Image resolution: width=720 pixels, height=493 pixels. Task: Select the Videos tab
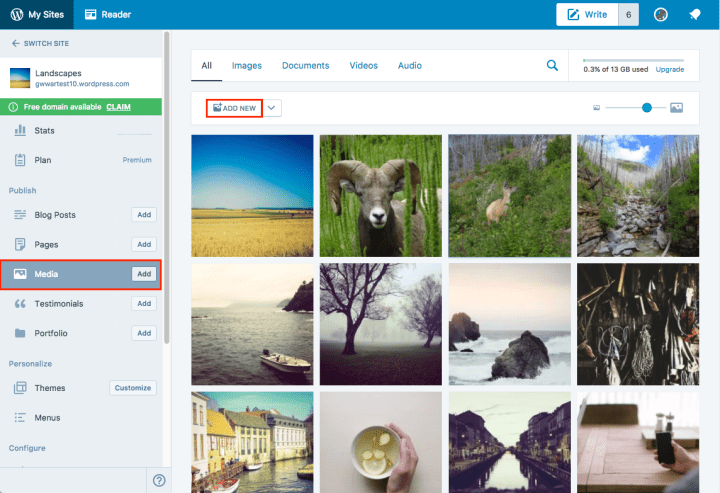tap(364, 66)
